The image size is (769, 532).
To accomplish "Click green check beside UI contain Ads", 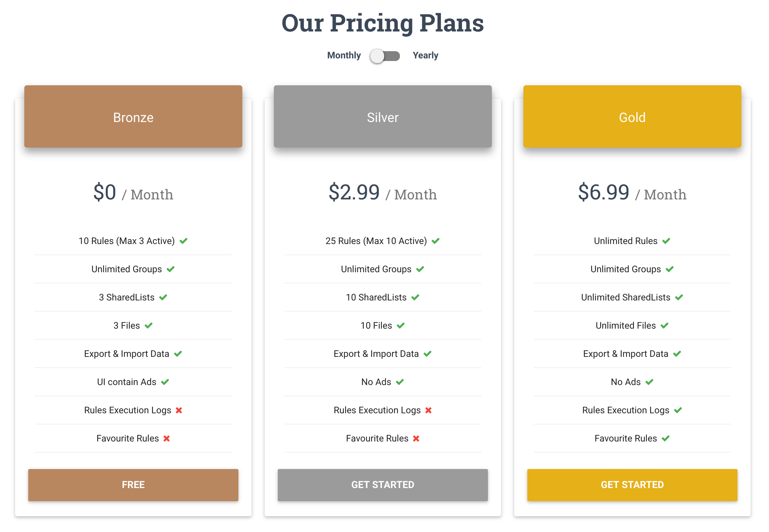I will [165, 382].
